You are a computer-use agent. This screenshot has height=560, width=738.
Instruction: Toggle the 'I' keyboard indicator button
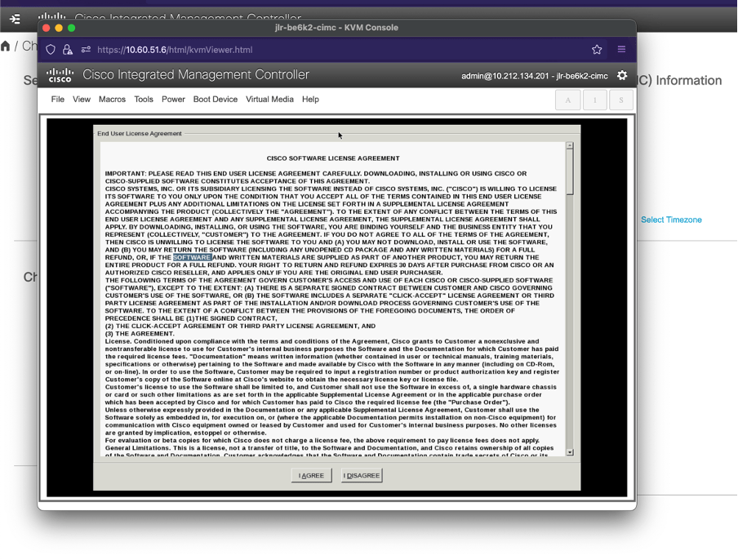pos(594,100)
